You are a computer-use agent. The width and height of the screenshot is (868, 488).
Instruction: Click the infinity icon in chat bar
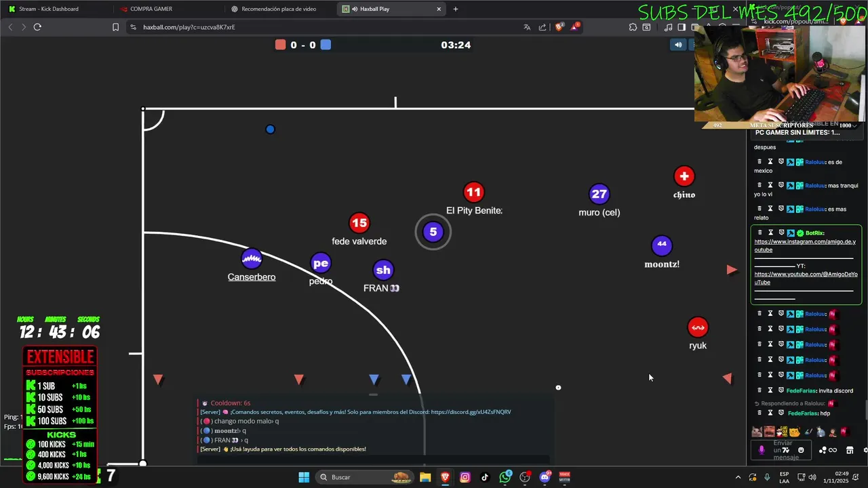coord(833,450)
